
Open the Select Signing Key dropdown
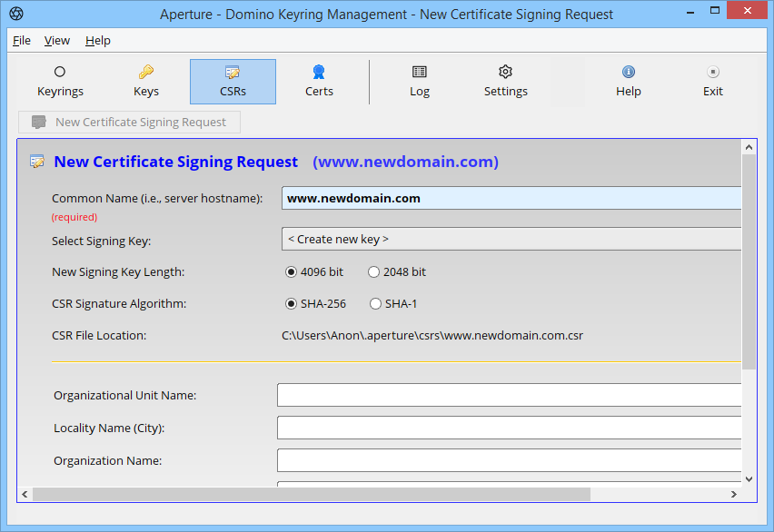(511, 239)
